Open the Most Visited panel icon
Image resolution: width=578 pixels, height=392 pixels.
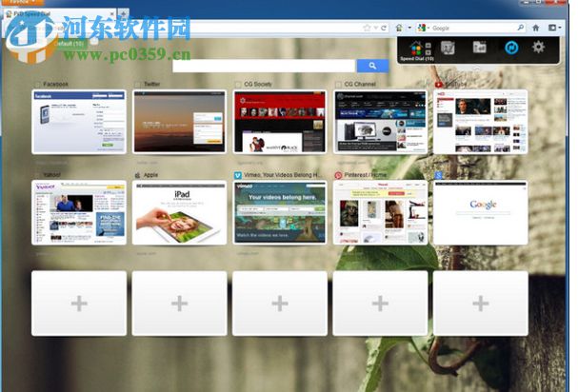click(448, 48)
